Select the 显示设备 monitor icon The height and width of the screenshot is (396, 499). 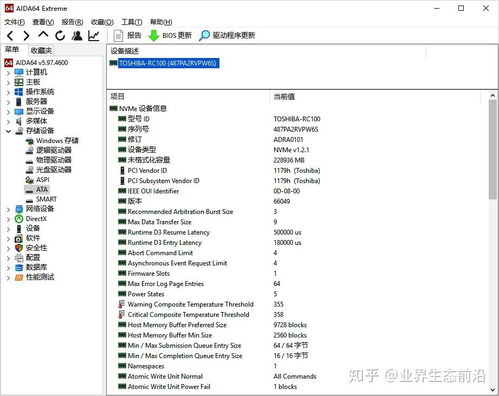pos(19,111)
